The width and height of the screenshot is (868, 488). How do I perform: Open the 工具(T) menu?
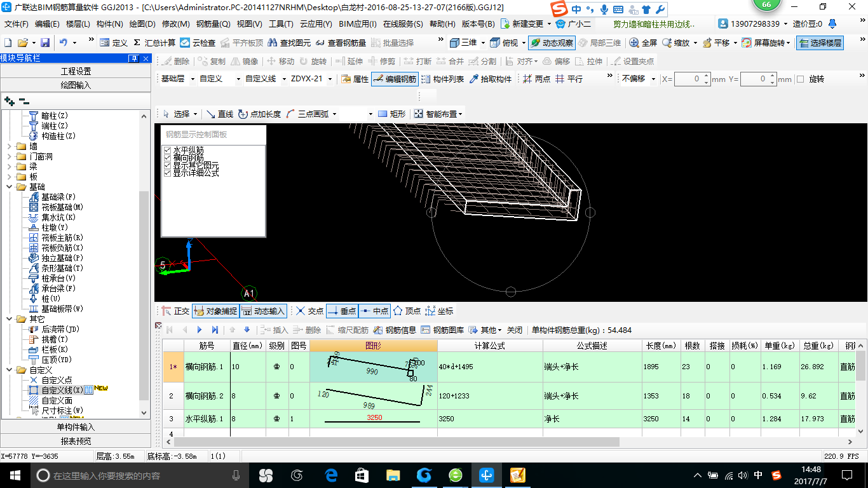(x=281, y=24)
